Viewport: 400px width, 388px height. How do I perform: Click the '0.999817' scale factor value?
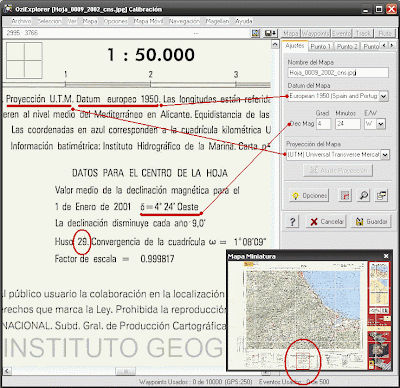pyautogui.click(x=157, y=259)
